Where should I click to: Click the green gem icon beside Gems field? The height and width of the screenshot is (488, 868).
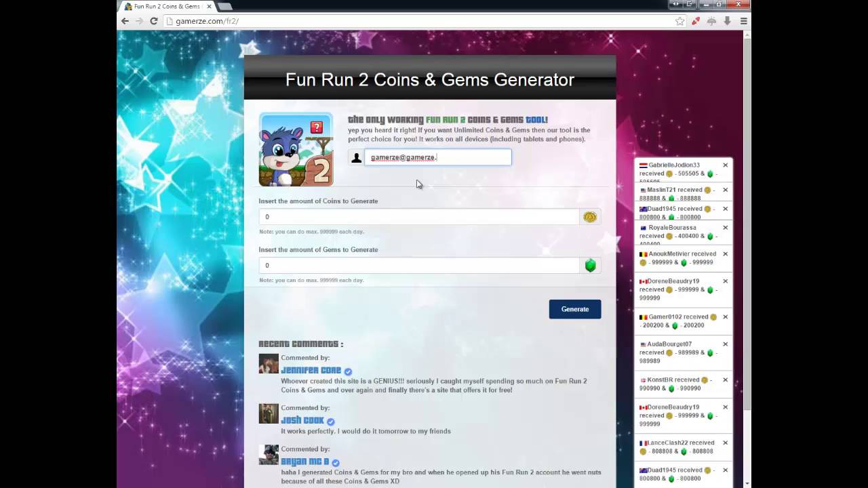click(x=590, y=265)
